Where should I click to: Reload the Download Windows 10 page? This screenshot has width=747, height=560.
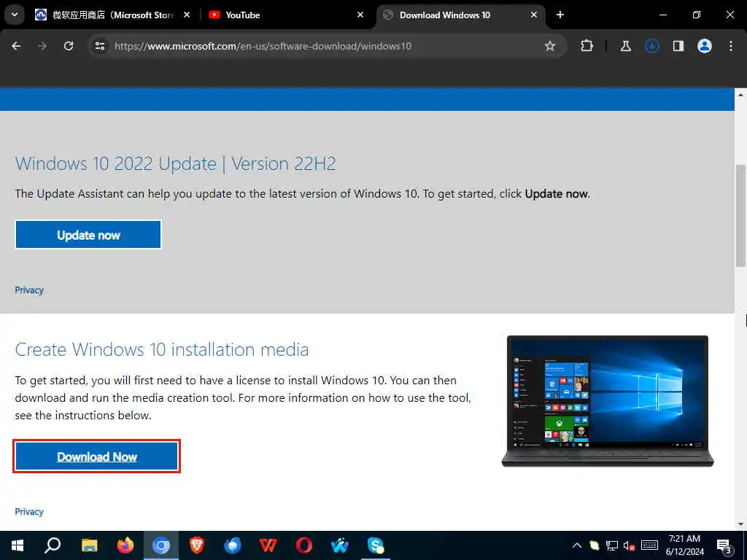(x=69, y=46)
